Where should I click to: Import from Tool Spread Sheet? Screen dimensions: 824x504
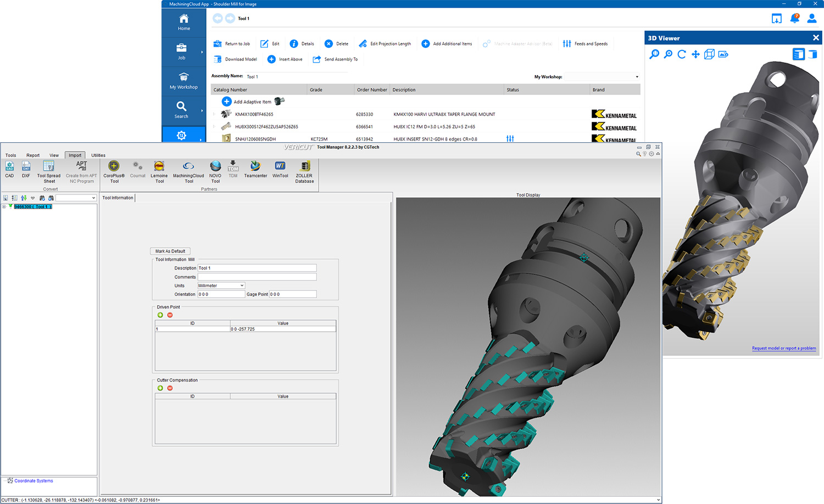[48, 166]
